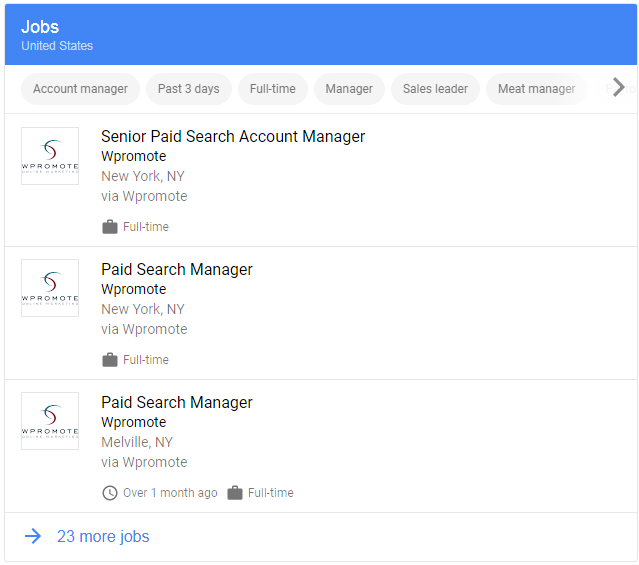Click United States location subtitle
This screenshot has width=639, height=565.
pos(57,46)
